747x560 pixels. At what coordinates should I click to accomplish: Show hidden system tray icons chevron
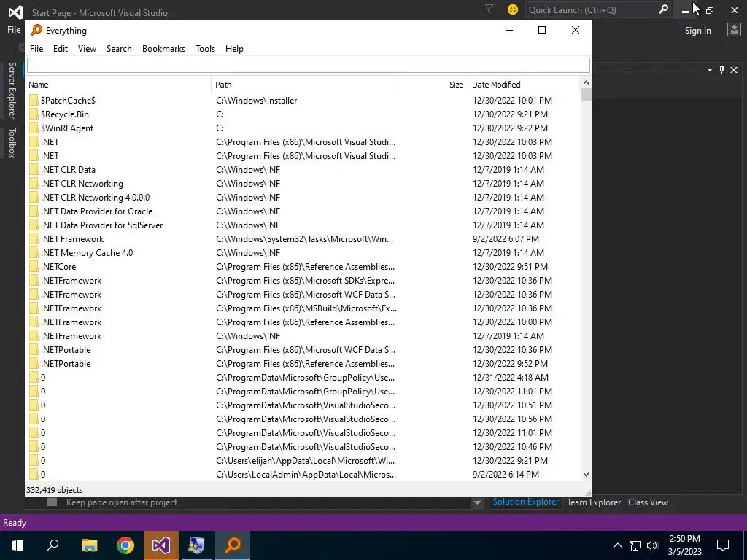[617, 545]
